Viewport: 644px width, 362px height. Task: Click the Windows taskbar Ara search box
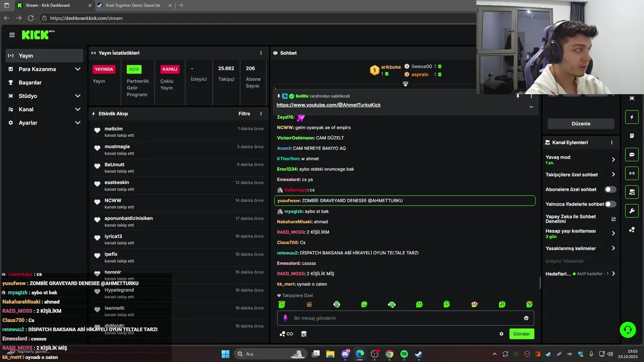tap(270, 354)
